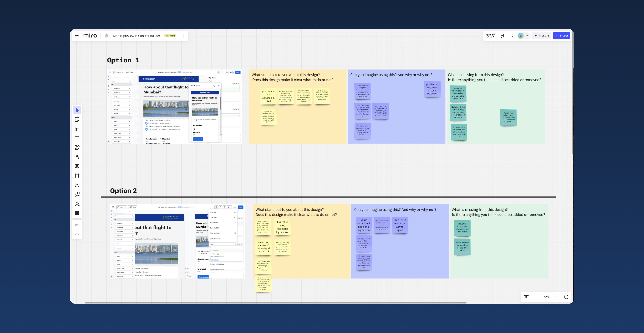Open the Upload tool
644x333 pixels.
click(77, 185)
